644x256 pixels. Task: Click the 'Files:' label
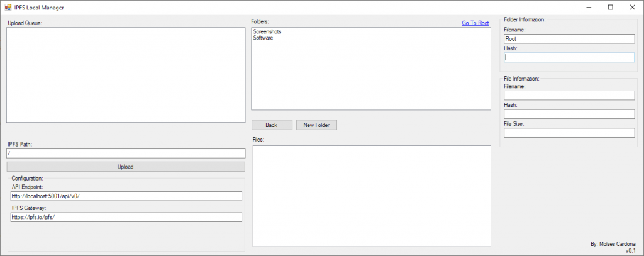tap(258, 139)
